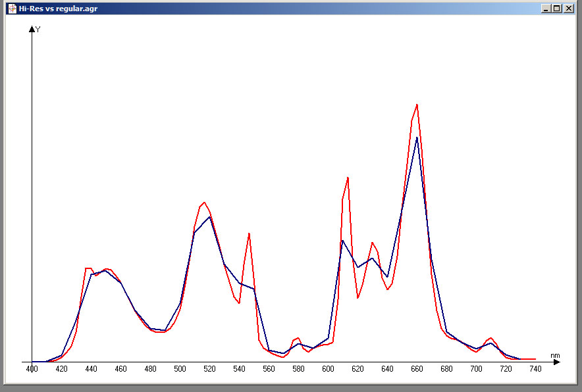The width and height of the screenshot is (582, 392).
Task: Click the nm axis unit label
Action: [x=555, y=355]
